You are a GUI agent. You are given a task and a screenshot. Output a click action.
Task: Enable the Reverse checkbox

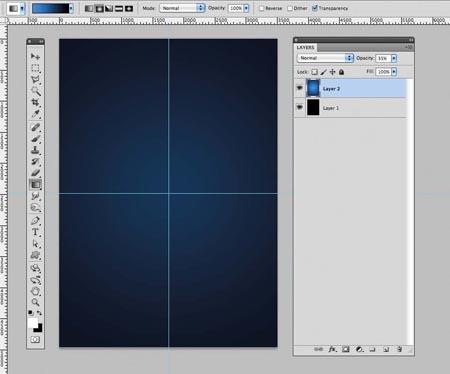click(262, 8)
